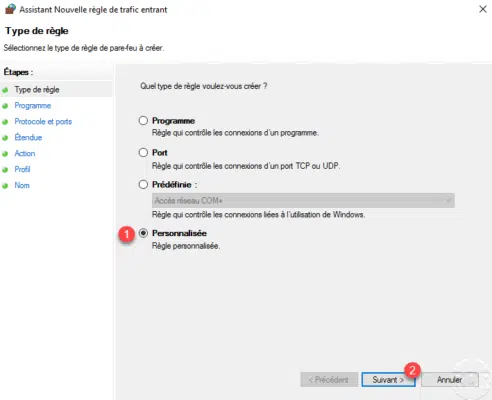Open the Accès réseau COM+ dropdown
This screenshot has width=492, height=400.
click(x=303, y=200)
